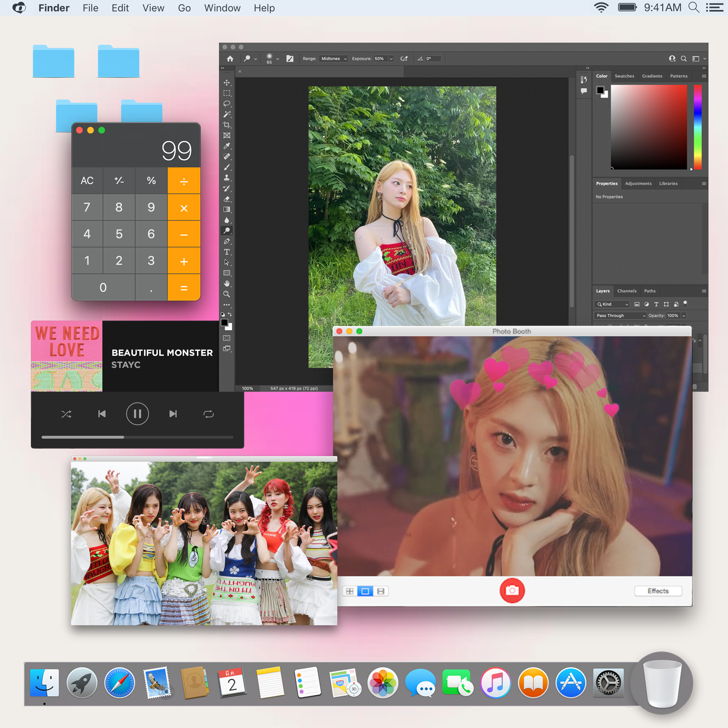Select the Crop tool in Photoshop
The width and height of the screenshot is (728, 728).
click(226, 125)
